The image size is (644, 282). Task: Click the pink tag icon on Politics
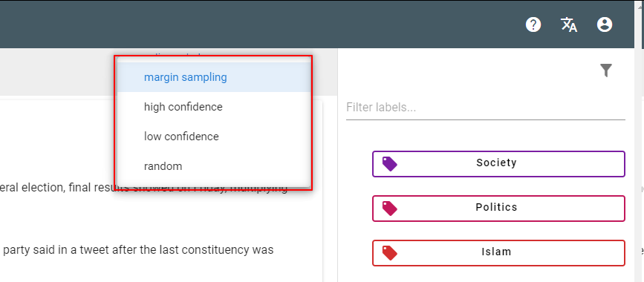coord(389,208)
